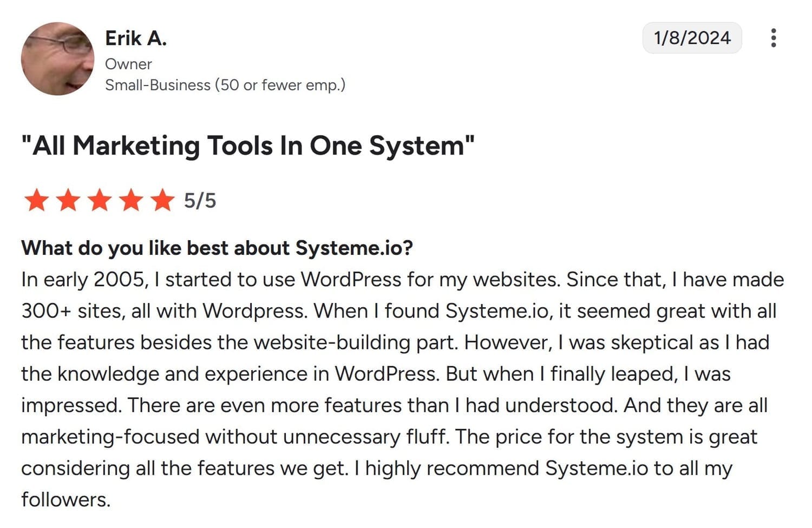Click the Owner role label

[x=128, y=63]
